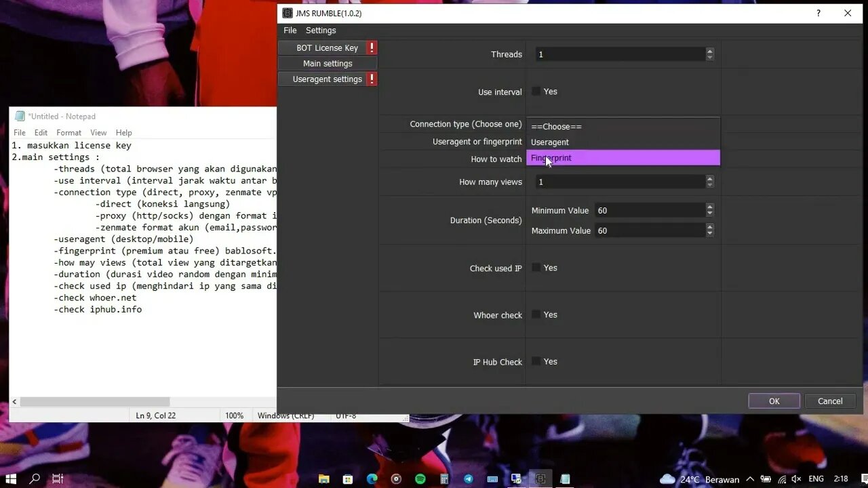The width and height of the screenshot is (868, 488).
Task: Select Fingerprint in the dropdown list
Action: [x=623, y=158]
